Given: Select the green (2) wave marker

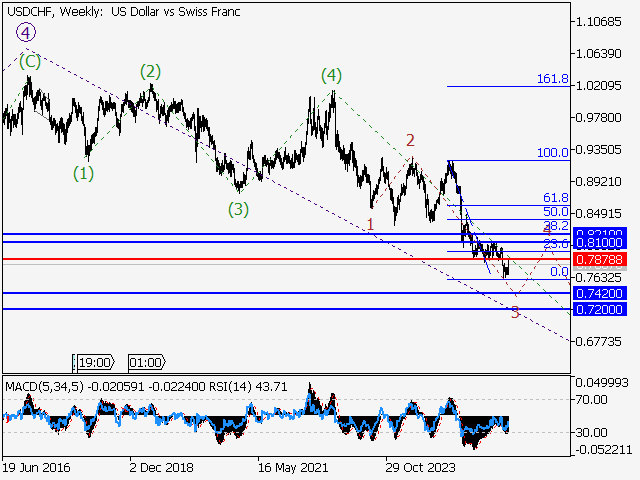Looking at the screenshot, I should coord(150,71).
